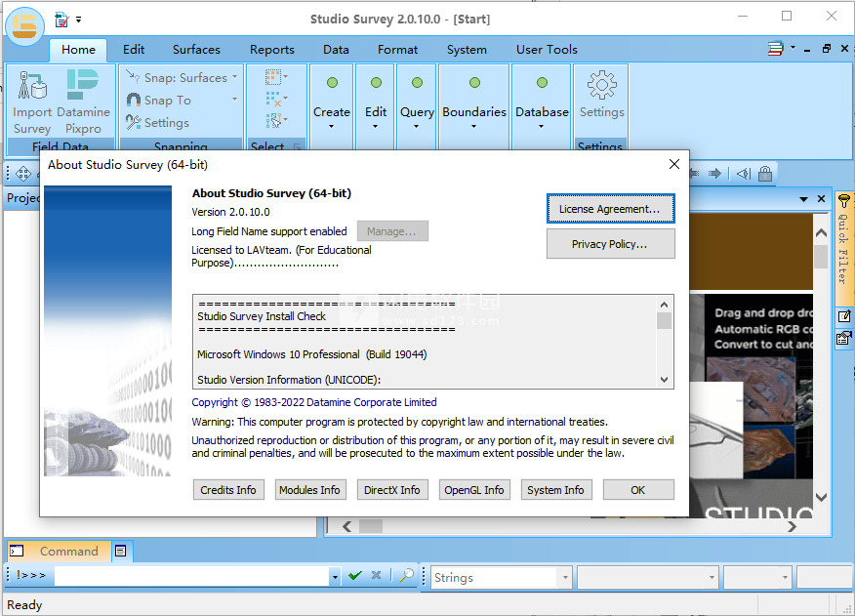Open the Database dropdown in ribbon
Image resolution: width=855 pixels, height=616 pixels.
[x=542, y=103]
